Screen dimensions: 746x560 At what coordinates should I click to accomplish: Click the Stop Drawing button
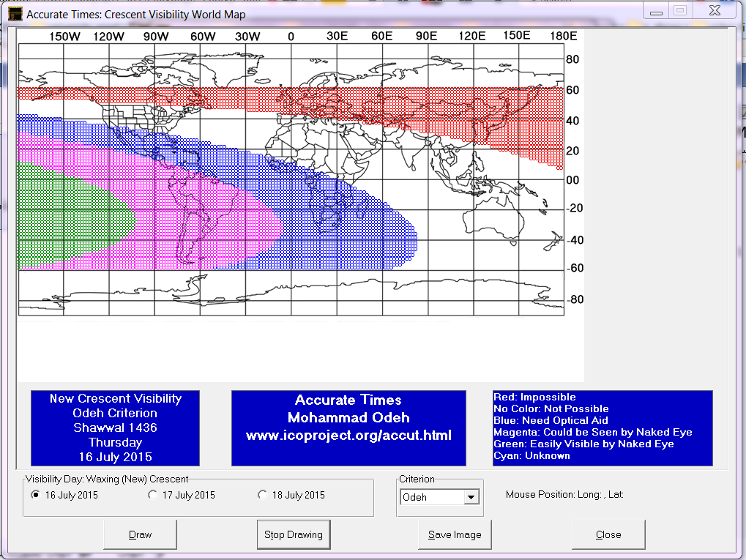[x=294, y=534]
